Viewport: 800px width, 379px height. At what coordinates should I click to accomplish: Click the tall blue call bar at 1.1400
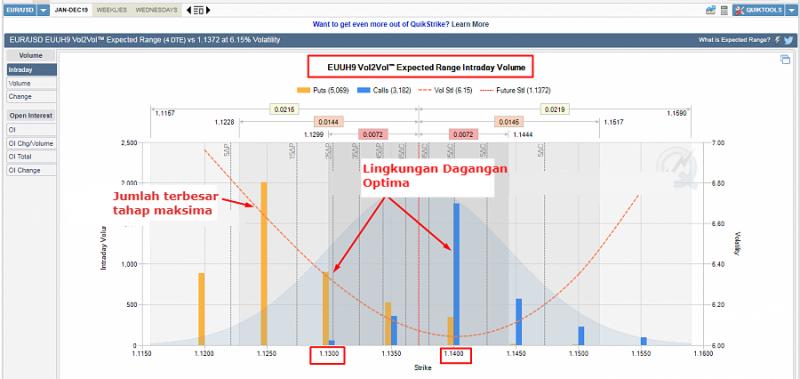point(457,274)
